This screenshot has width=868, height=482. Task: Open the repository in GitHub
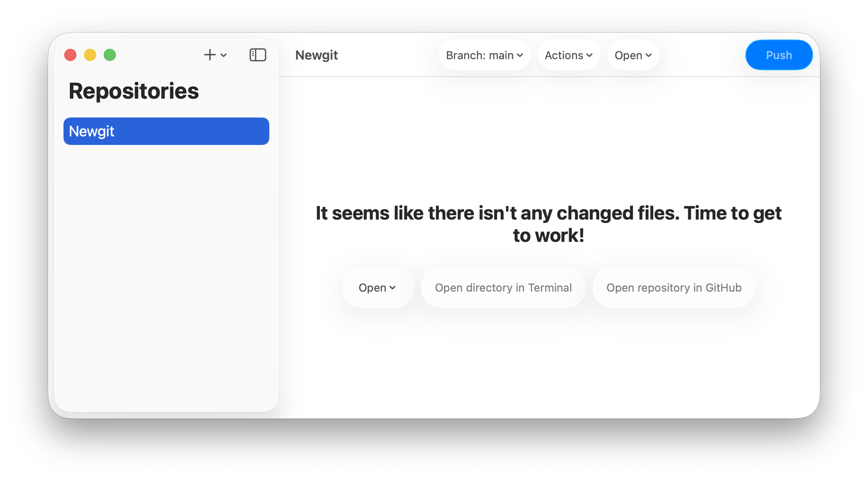click(x=673, y=287)
